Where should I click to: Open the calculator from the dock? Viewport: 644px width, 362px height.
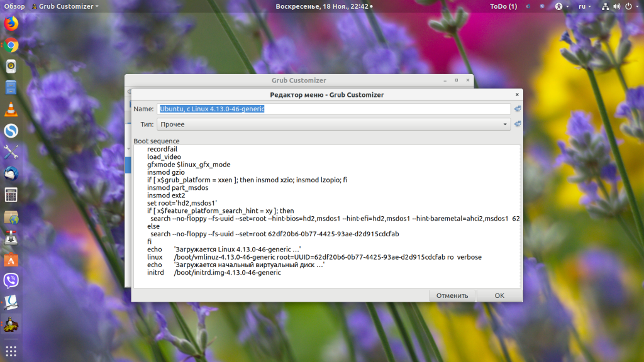pos(11,195)
